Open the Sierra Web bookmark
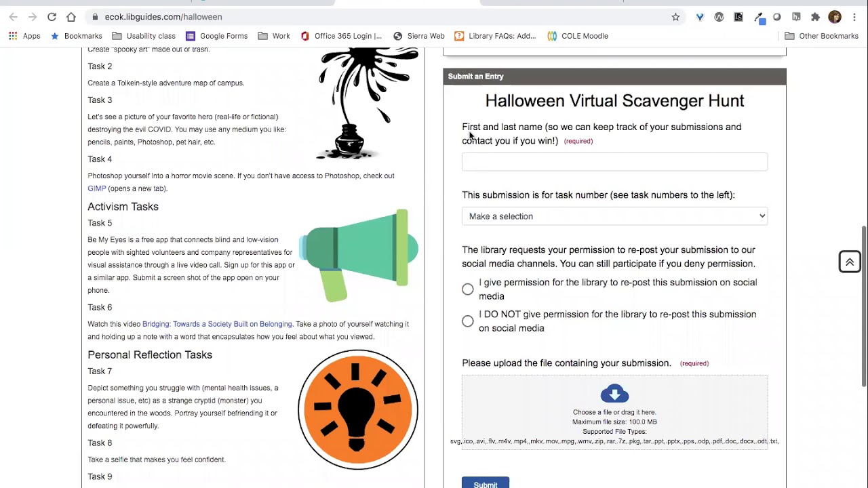 pos(419,36)
